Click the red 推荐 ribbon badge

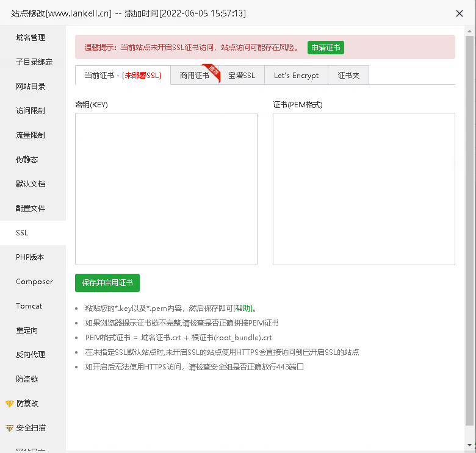pyautogui.click(x=212, y=72)
